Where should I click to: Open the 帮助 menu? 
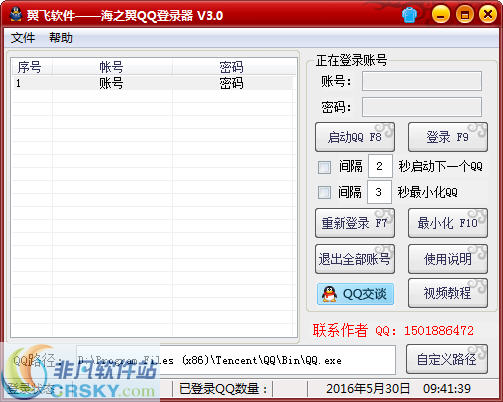pos(61,38)
